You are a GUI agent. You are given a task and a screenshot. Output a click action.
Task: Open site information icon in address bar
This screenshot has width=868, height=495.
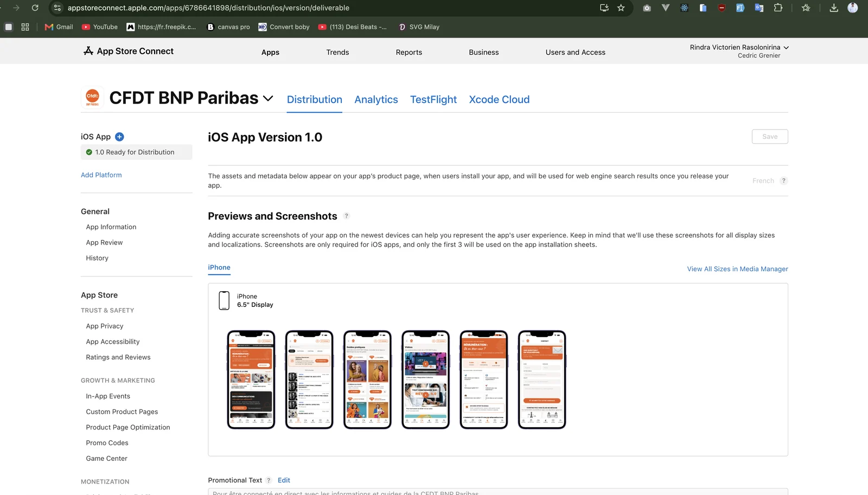click(57, 8)
